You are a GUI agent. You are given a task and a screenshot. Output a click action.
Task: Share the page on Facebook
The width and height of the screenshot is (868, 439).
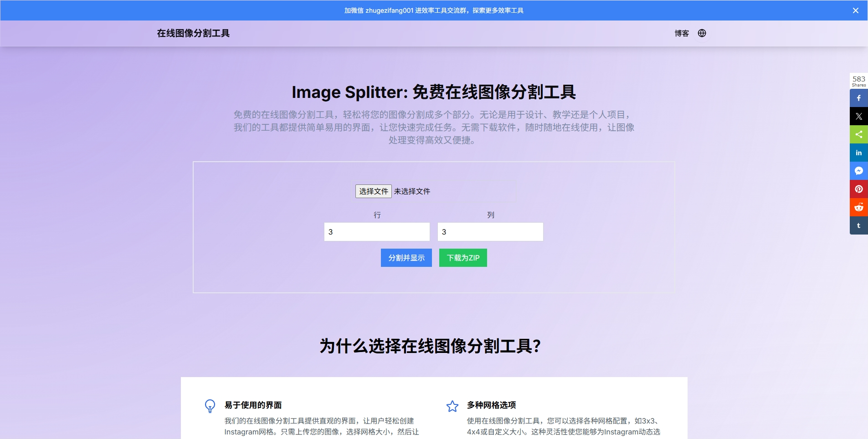858,97
